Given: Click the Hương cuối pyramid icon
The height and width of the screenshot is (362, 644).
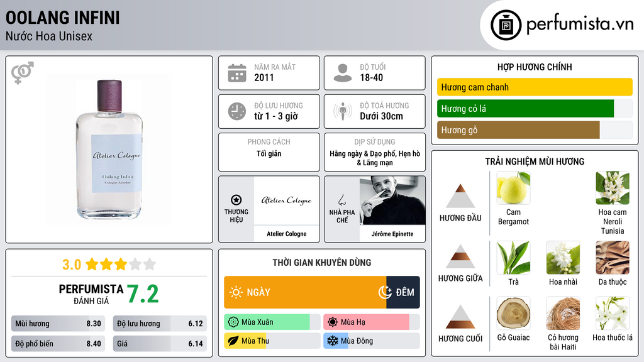Looking at the screenshot, I should (460, 317).
